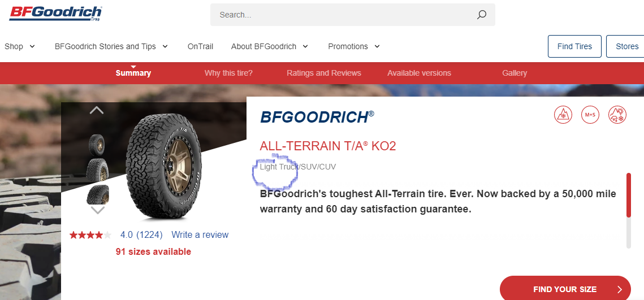The height and width of the screenshot is (300, 644).
Task: Click the BFGoodrich logo
Action: pos(55,14)
